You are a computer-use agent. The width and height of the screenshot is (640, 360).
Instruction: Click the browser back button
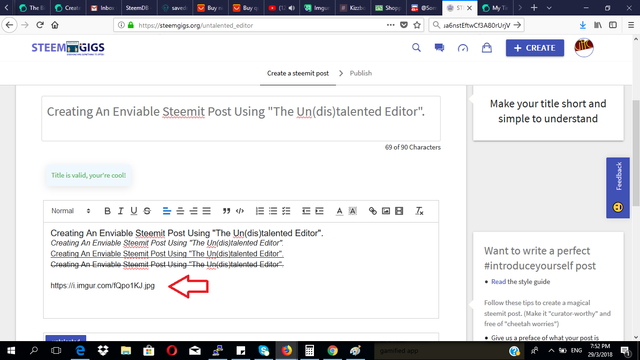point(9,25)
